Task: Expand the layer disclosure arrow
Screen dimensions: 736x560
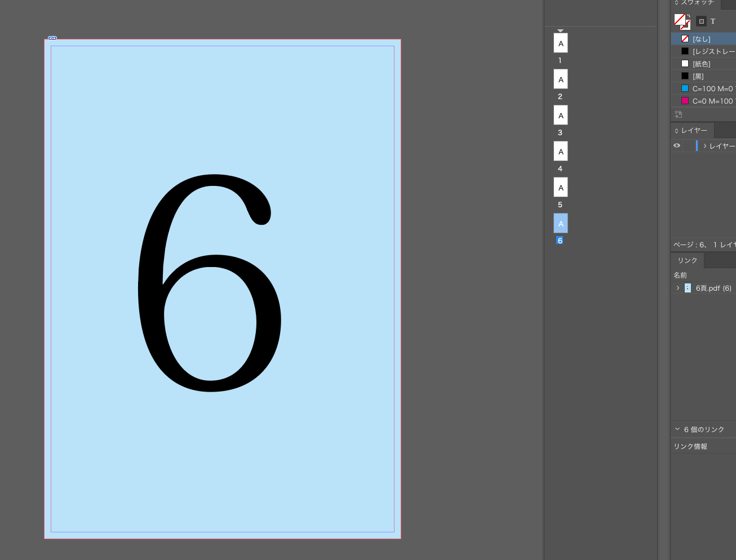Action: point(704,146)
